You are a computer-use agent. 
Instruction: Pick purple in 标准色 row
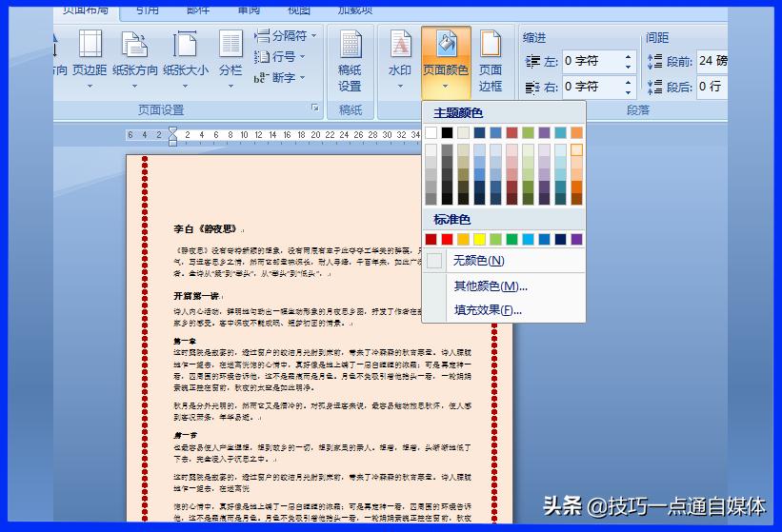point(576,240)
